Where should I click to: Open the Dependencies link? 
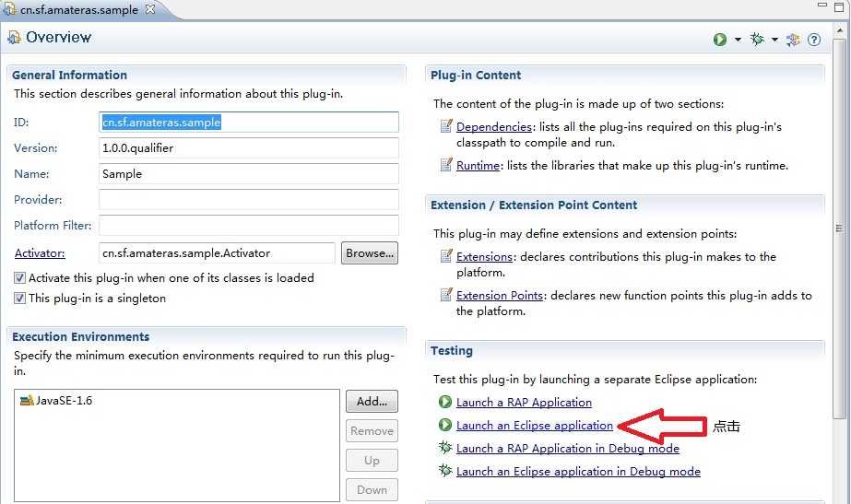(x=494, y=127)
